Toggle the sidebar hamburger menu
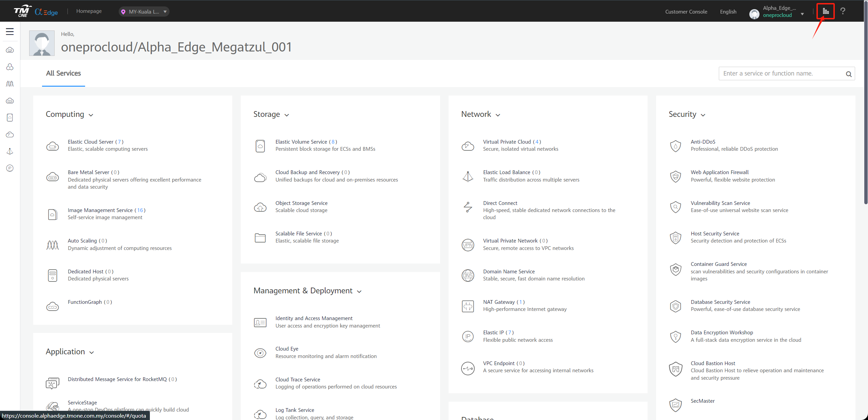Viewport: 868px width, 420px height. point(11,31)
